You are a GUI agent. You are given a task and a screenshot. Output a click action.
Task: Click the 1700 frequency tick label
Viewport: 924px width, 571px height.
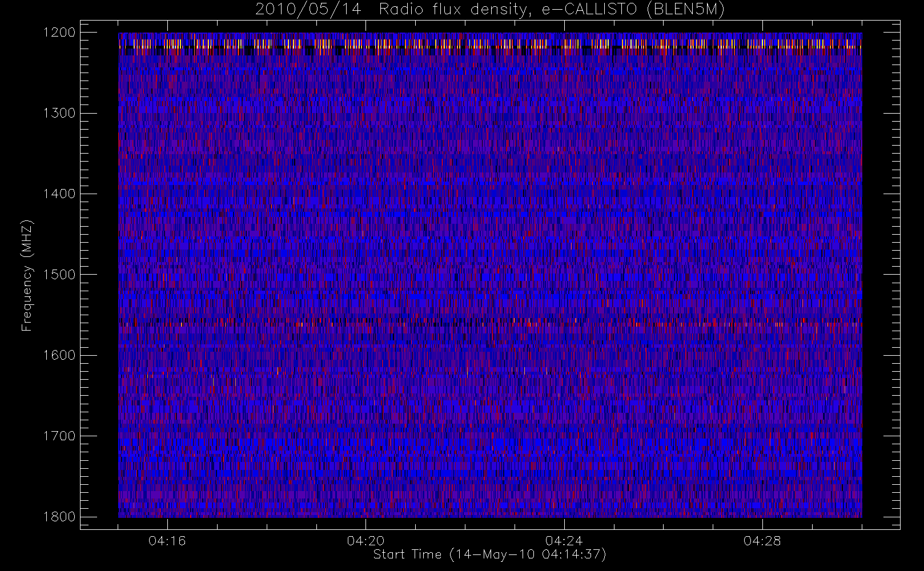pos(59,436)
